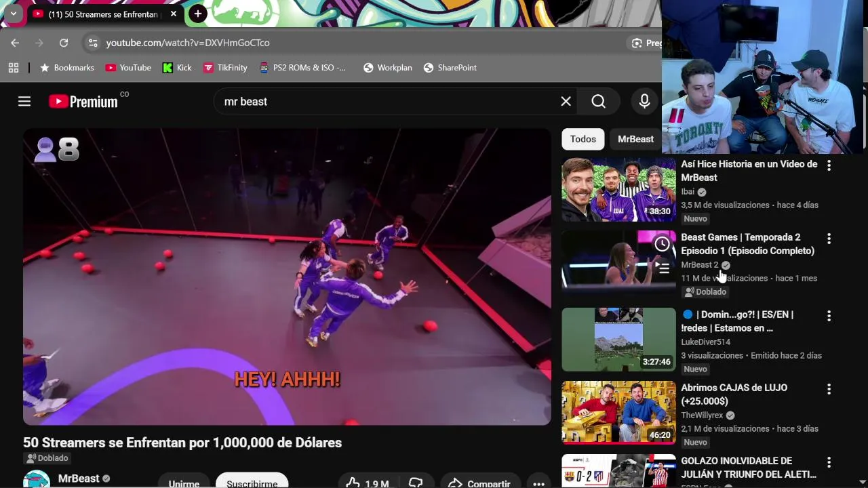Click Abrimos CAJAS de LUJO title
The height and width of the screenshot is (488, 868).
pos(734,394)
